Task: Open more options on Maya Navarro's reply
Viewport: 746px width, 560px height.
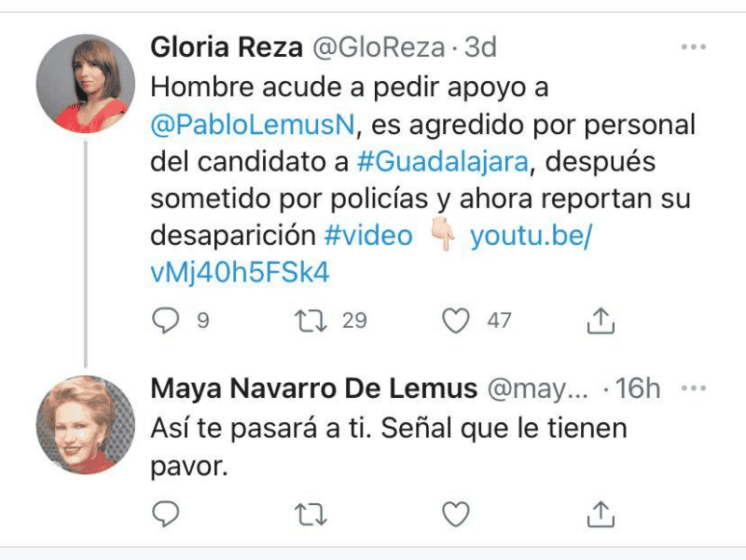Action: click(x=693, y=388)
